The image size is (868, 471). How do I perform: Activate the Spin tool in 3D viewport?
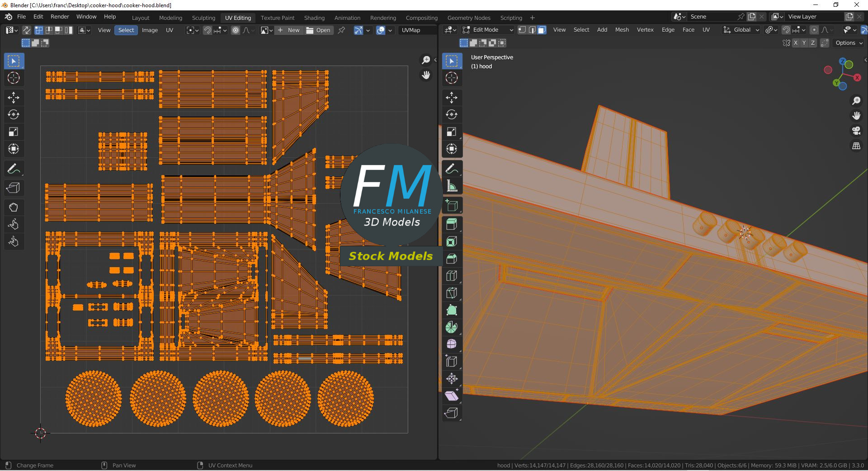452,327
